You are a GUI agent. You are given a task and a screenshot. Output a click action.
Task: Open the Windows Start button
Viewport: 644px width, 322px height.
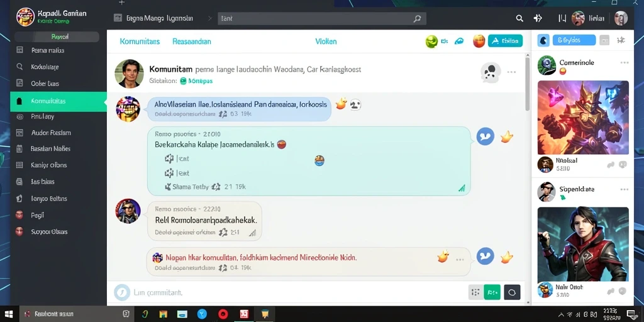coord(9,314)
